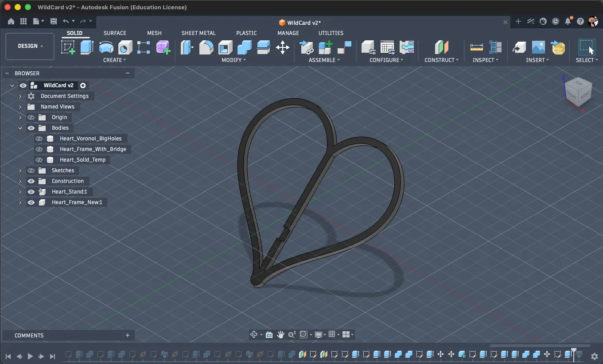Hide the Bodies folder via eye icon
This screenshot has width=603, height=364.
pyautogui.click(x=31, y=128)
